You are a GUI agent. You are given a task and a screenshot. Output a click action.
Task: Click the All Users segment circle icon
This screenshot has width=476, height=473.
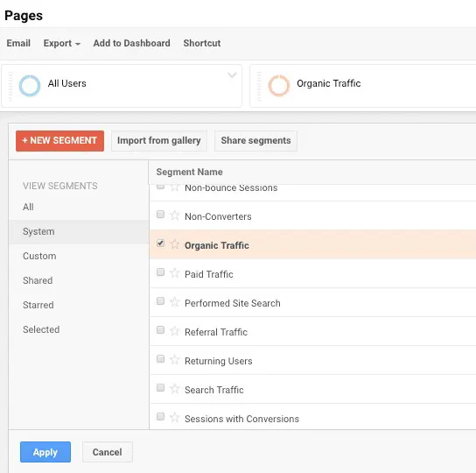coord(30,86)
